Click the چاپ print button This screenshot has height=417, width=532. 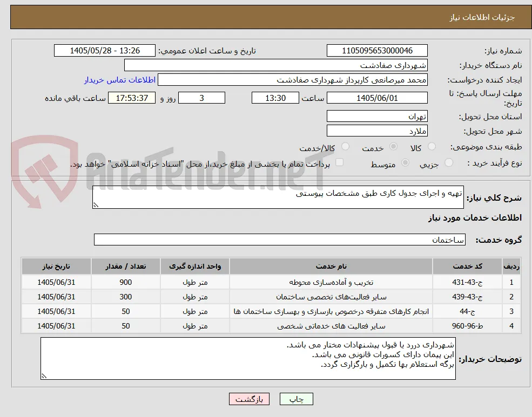click(296, 399)
